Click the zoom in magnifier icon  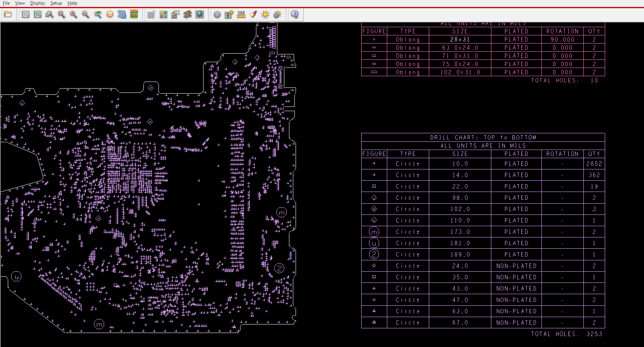click(x=73, y=15)
